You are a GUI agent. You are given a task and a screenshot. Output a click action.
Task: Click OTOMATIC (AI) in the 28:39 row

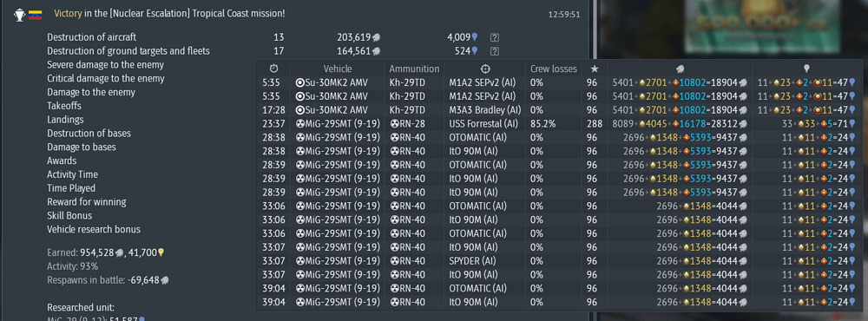[x=477, y=165]
